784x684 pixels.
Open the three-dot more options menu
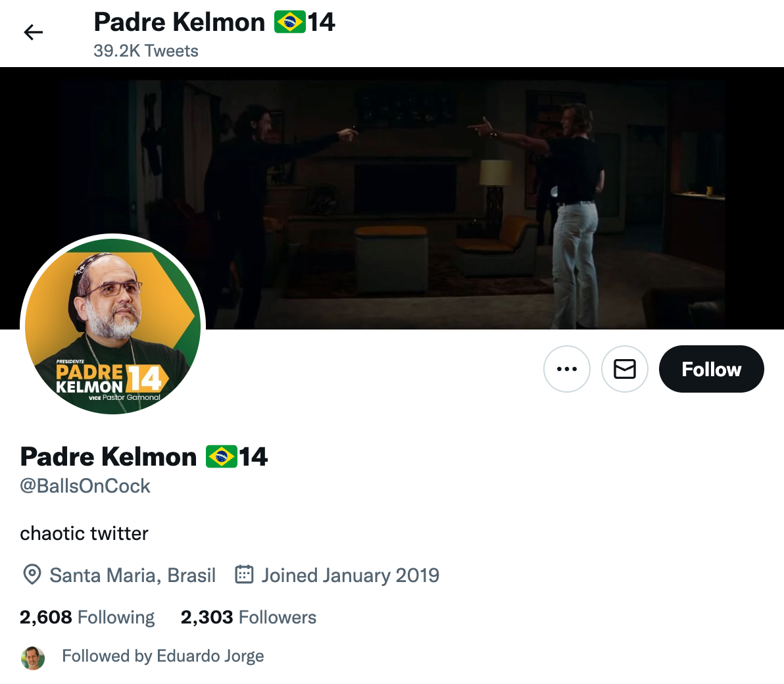566,369
